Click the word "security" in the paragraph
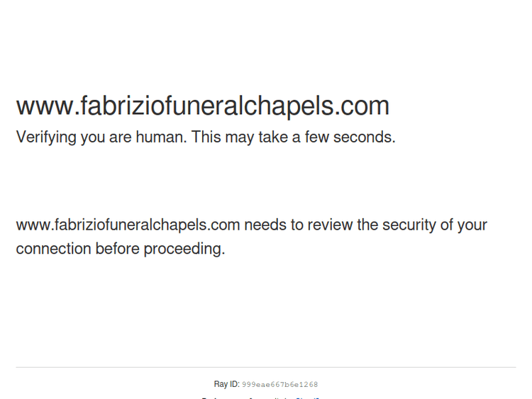Image resolution: width=532 pixels, height=399 pixels. (x=409, y=225)
